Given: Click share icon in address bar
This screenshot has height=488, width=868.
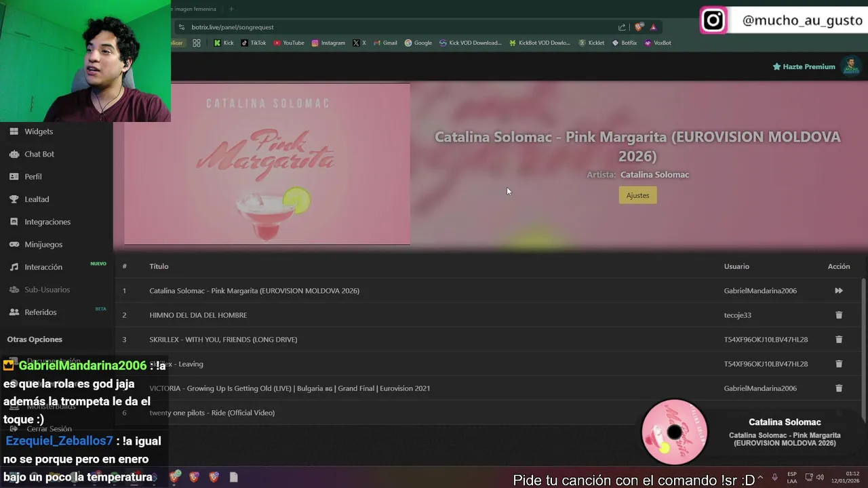Looking at the screenshot, I should click(x=622, y=27).
